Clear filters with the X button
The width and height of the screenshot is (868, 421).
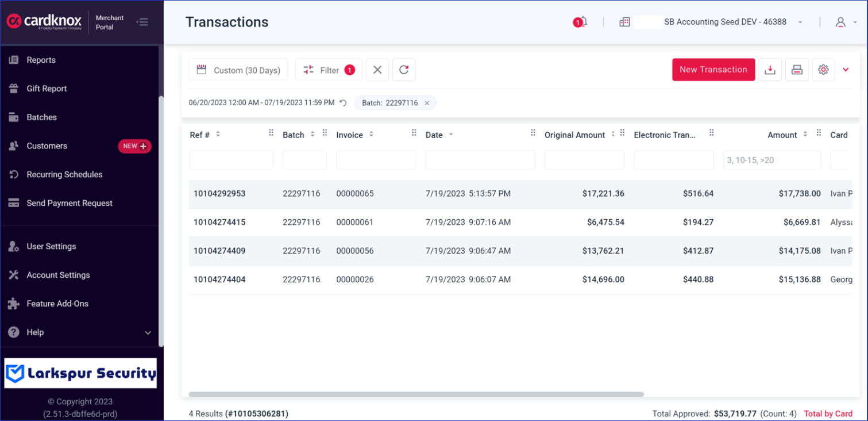(x=377, y=70)
